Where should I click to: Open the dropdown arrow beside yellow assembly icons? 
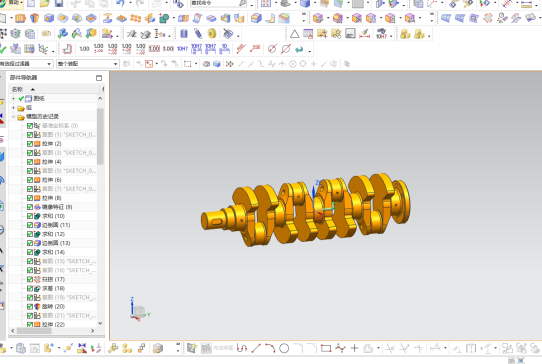pos(429,36)
